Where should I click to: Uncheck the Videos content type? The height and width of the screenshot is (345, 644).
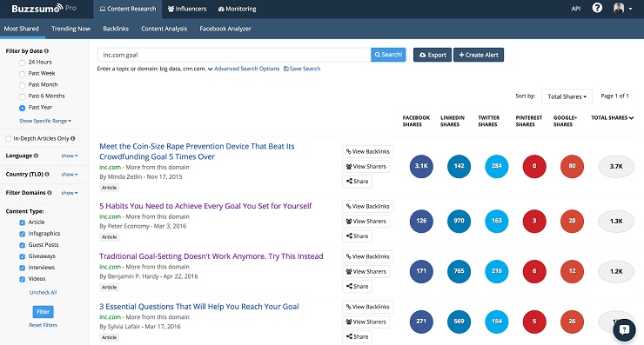(x=22, y=279)
